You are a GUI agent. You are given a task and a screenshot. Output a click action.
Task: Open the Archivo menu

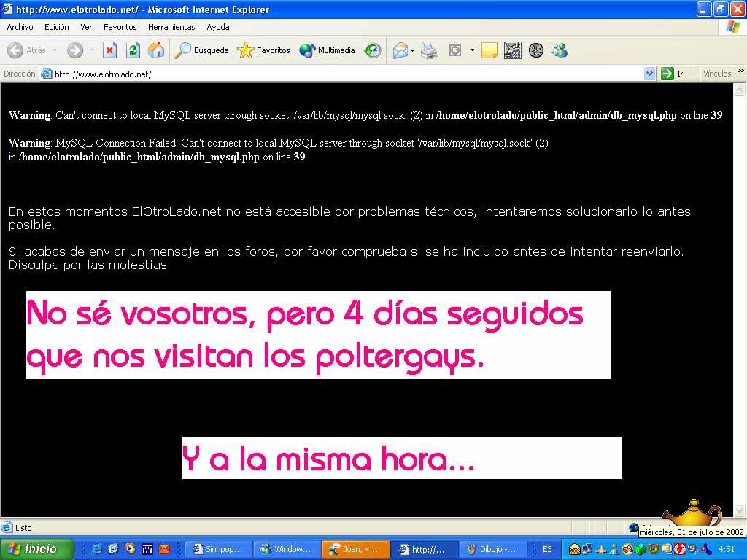(x=20, y=27)
